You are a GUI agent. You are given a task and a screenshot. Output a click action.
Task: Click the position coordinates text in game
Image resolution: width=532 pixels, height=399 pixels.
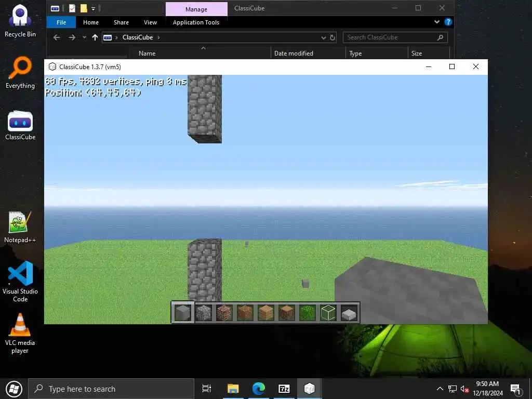93,92
